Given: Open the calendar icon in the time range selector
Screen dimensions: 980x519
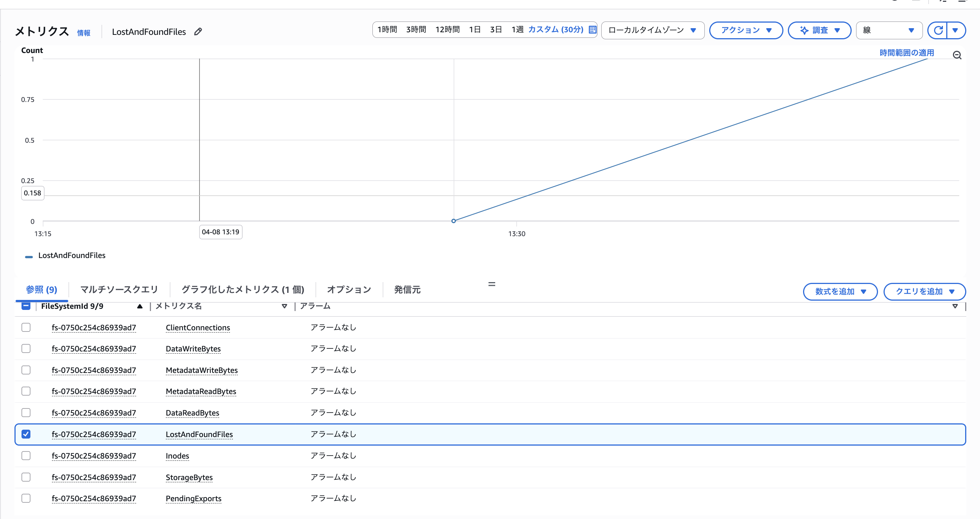Looking at the screenshot, I should [592, 30].
